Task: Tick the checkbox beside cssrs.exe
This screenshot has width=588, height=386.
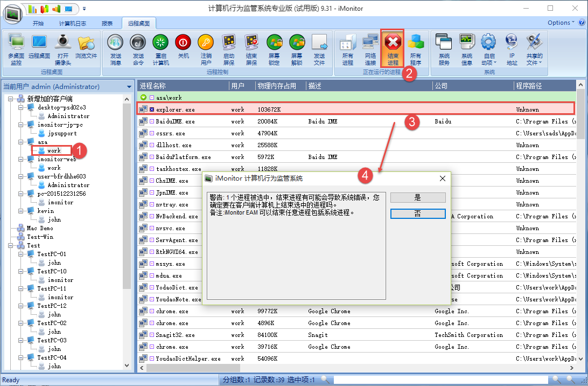Action: point(152,134)
